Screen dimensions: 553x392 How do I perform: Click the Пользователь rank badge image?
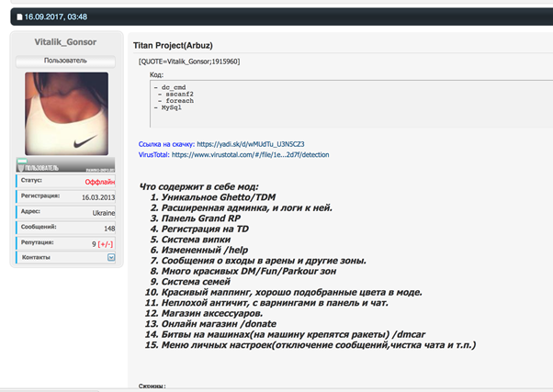(65, 165)
